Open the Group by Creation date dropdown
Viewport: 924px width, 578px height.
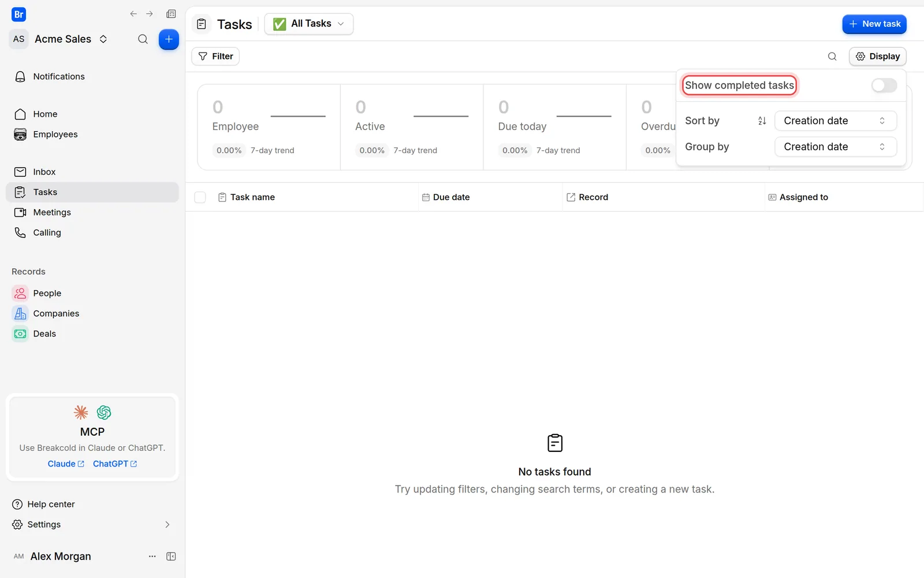pos(836,147)
